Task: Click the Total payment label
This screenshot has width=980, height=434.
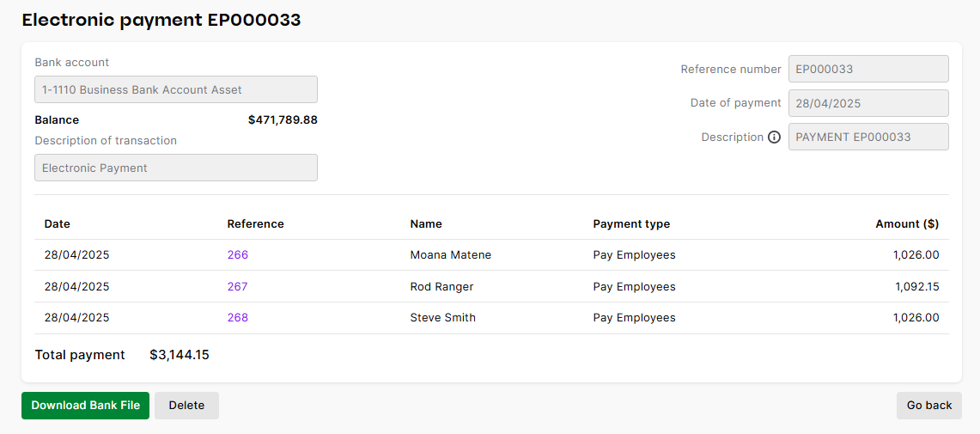Action: tap(80, 355)
